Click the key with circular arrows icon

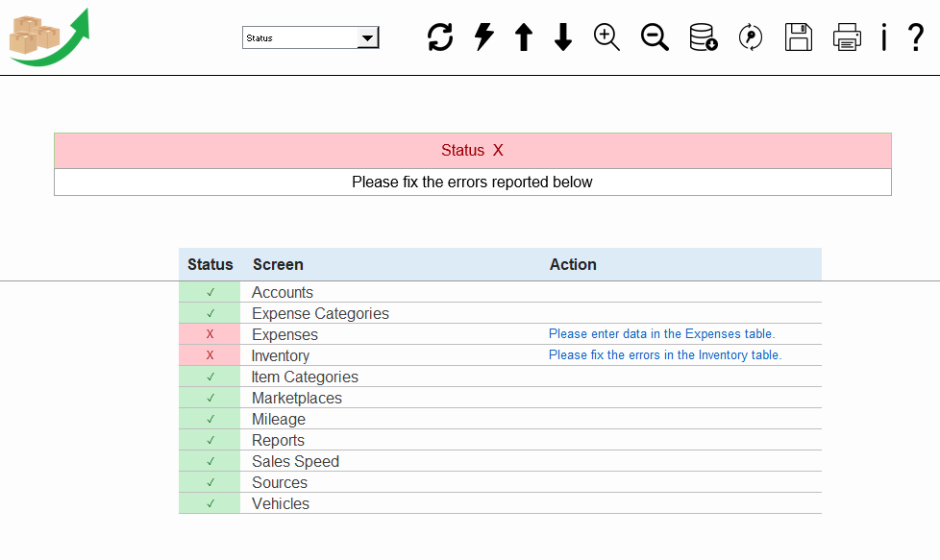pos(751,37)
